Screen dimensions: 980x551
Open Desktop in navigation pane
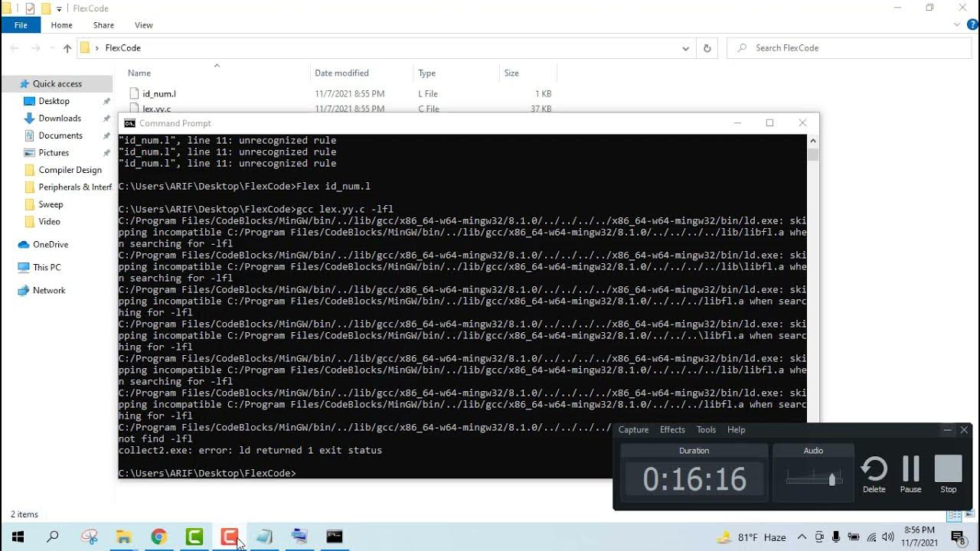coord(54,101)
